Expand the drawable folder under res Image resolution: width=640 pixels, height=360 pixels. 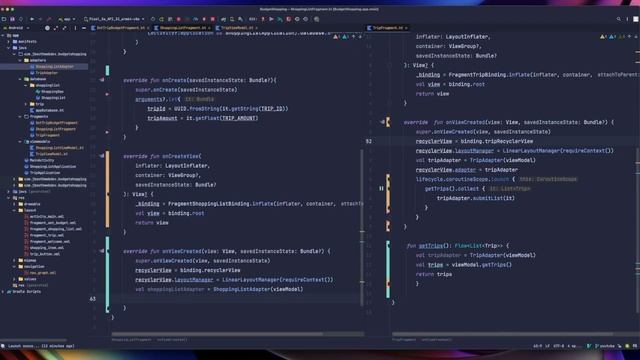[x=15, y=204]
